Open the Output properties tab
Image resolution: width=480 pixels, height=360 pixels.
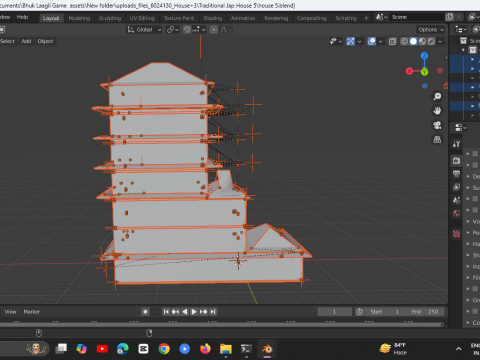pos(456,174)
